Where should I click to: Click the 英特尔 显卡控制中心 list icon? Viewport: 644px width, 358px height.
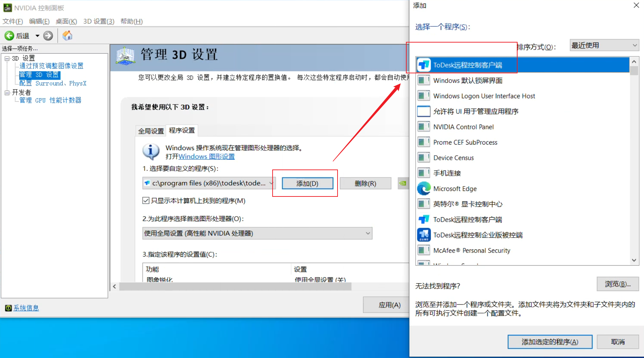click(x=424, y=204)
